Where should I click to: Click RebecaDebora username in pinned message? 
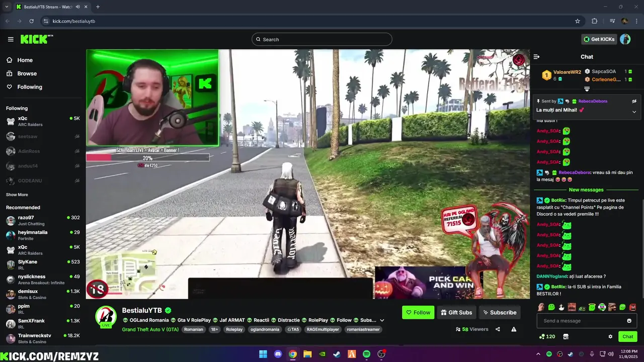click(x=593, y=101)
